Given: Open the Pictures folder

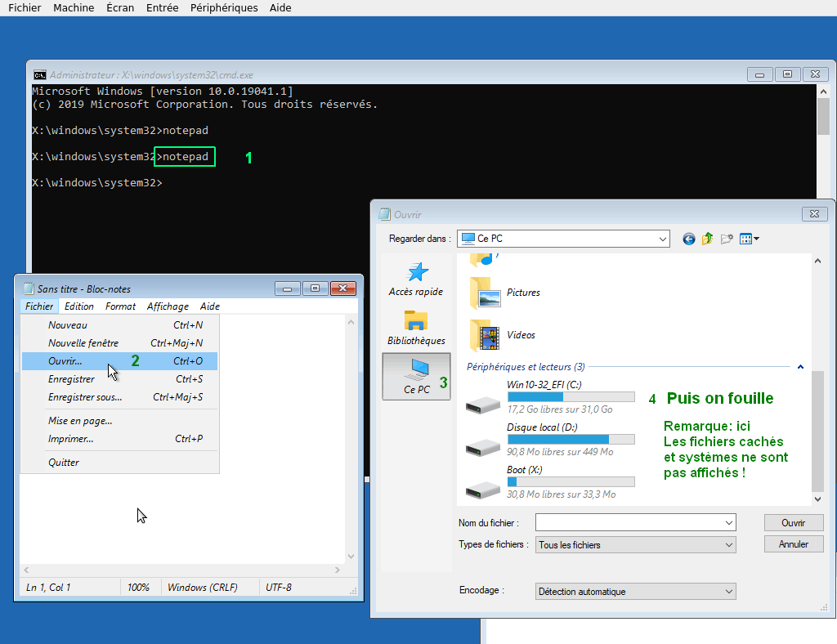Looking at the screenshot, I should coord(505,293).
